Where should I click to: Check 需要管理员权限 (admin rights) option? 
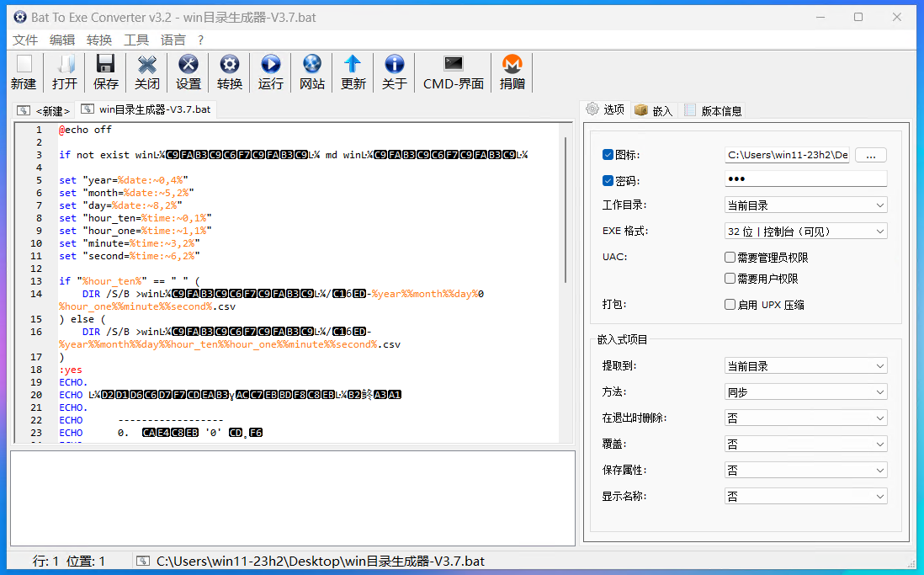[730, 257]
